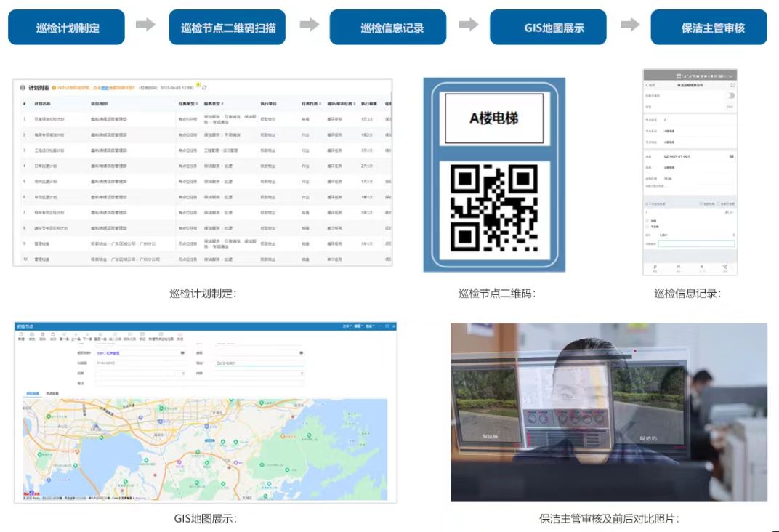Viewport: 779px width, 532px height.
Task: Sort by the 任务类型 column header
Action: coord(188,104)
